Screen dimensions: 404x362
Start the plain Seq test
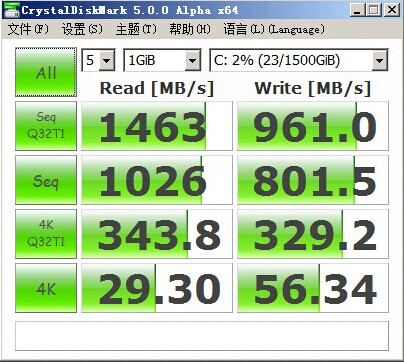46,180
